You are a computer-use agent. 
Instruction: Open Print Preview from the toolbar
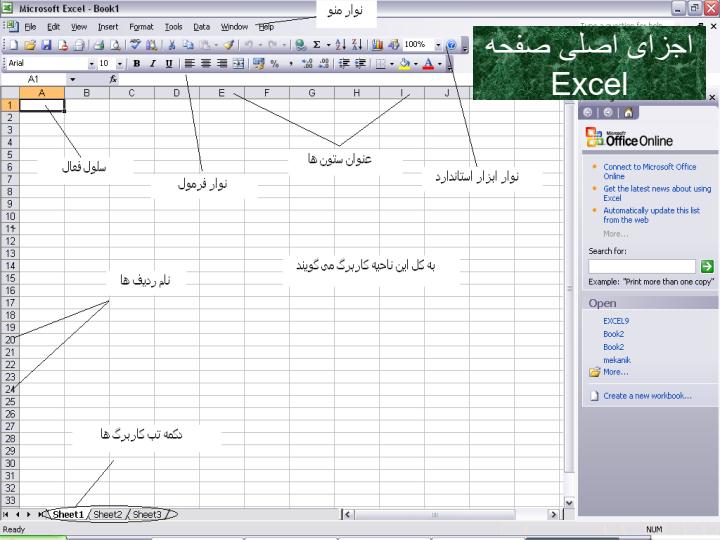coord(116,45)
